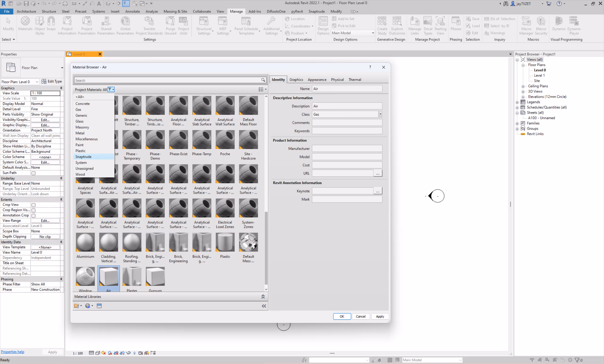Click create new material icon
Image resolution: width=604 pixels, height=364 pixels.
[89, 306]
